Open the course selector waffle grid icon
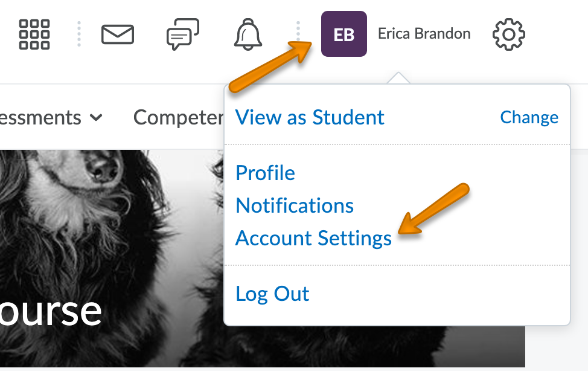This screenshot has height=371, width=588. [34, 34]
